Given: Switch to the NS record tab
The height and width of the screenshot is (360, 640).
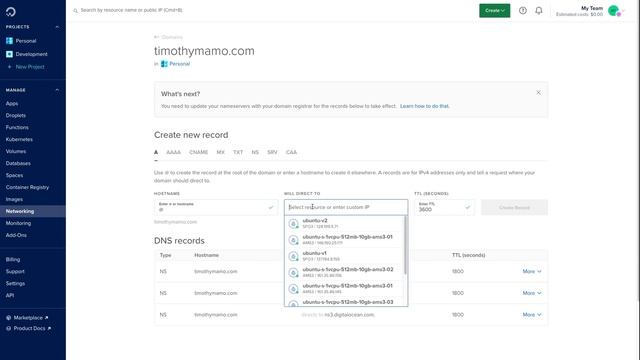Looking at the screenshot, I should click(255, 152).
